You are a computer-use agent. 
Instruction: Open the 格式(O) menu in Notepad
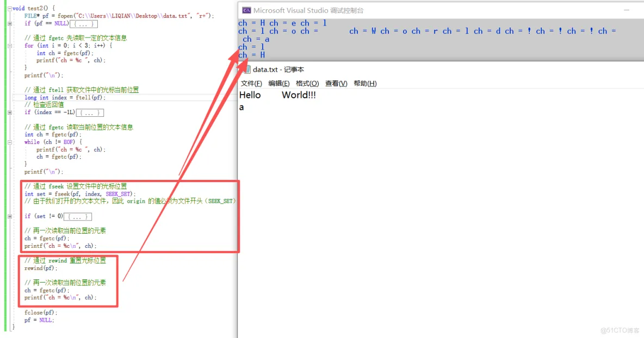point(307,83)
